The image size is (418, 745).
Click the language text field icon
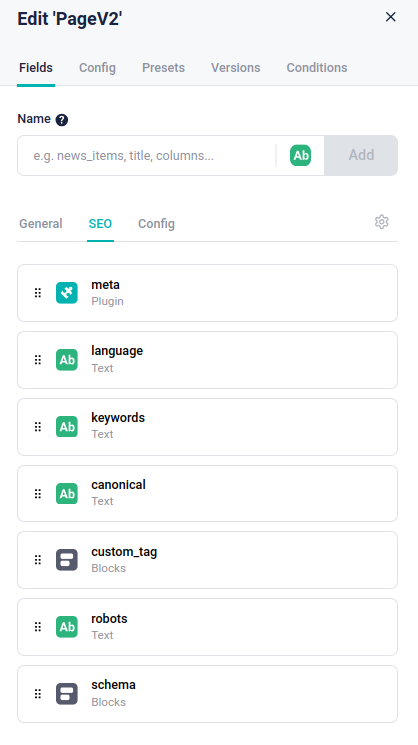[x=66, y=360]
